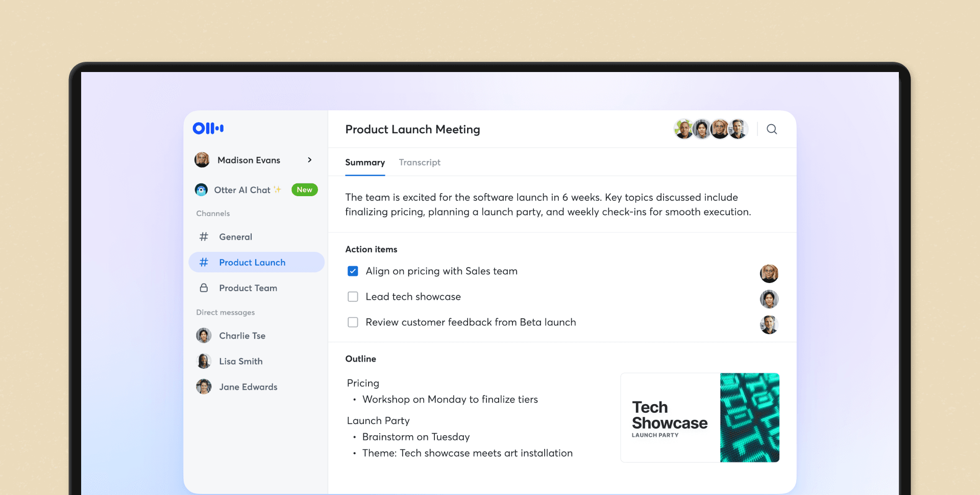Click Lisa Smith's profile picture
980x495 pixels.
[204, 361]
